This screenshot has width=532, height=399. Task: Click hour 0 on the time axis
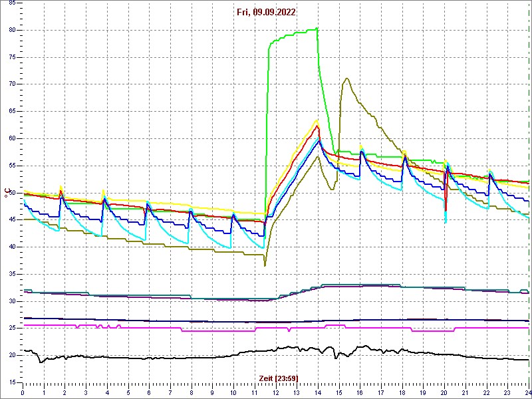click(x=23, y=392)
